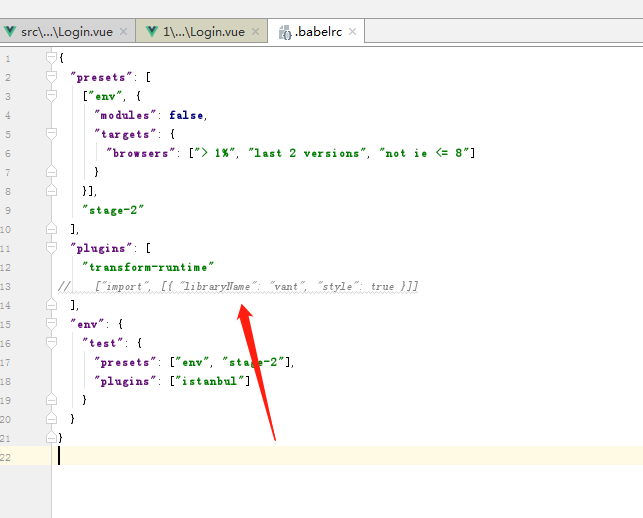
Task: Click line number 13 in the gutter
Action: (5, 286)
